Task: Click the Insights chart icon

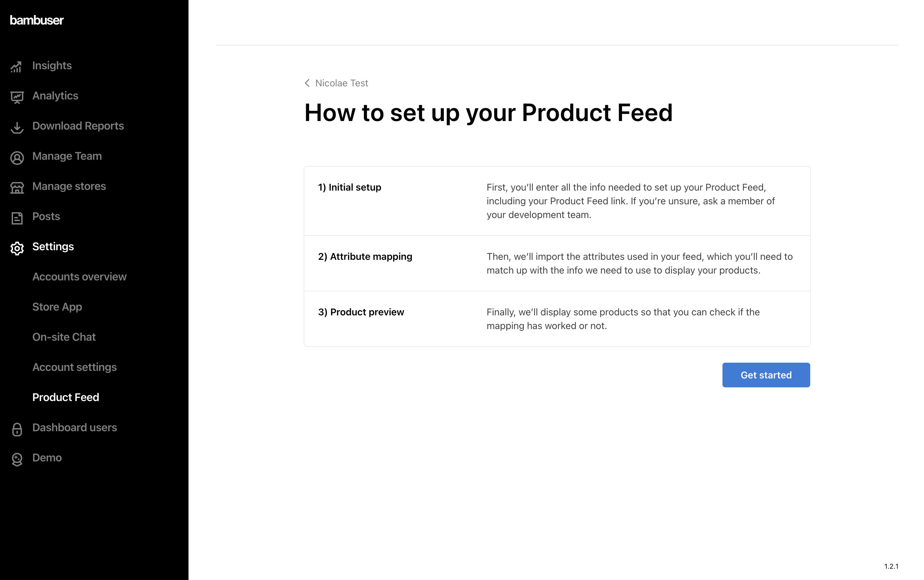Action: [16, 67]
